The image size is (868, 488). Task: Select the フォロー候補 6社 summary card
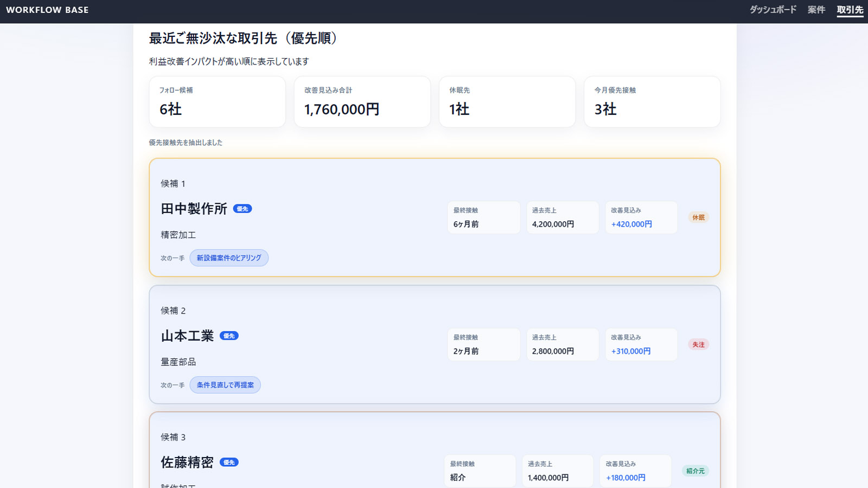pos(218,102)
